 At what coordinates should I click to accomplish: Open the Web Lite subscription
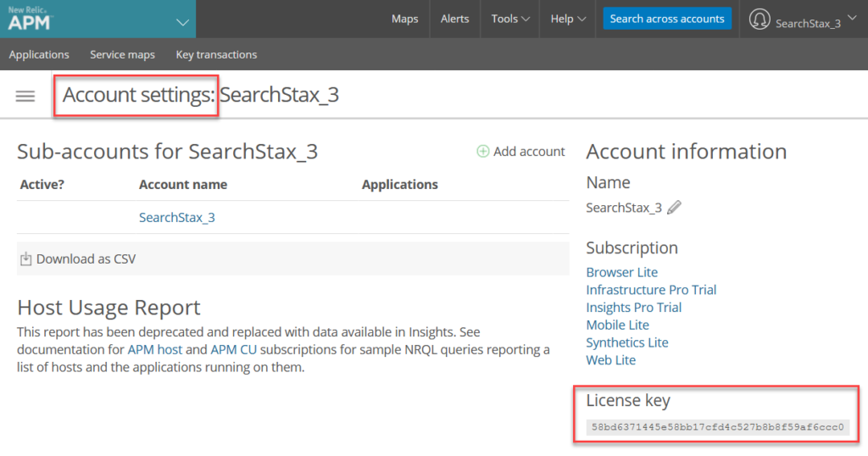[610, 360]
